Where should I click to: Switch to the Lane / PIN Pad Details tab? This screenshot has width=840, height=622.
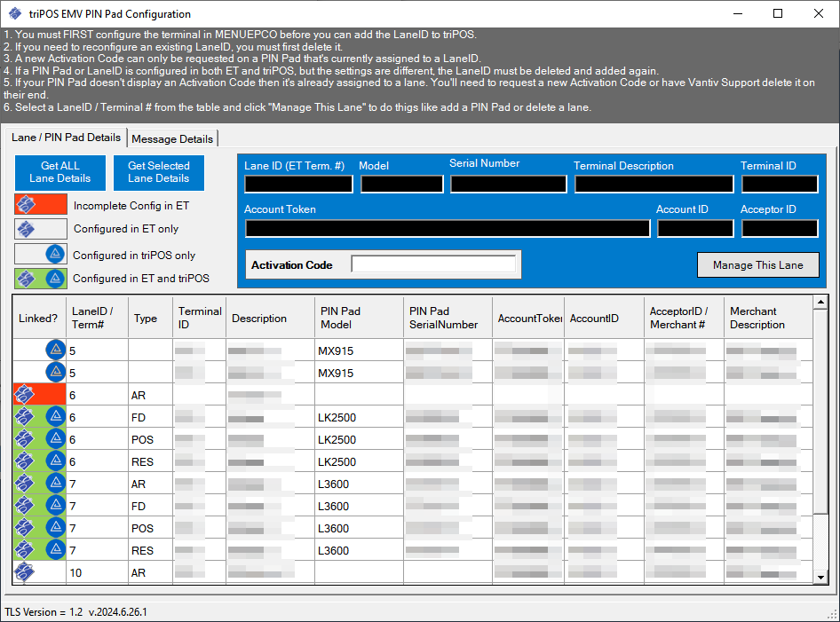pyautogui.click(x=66, y=138)
